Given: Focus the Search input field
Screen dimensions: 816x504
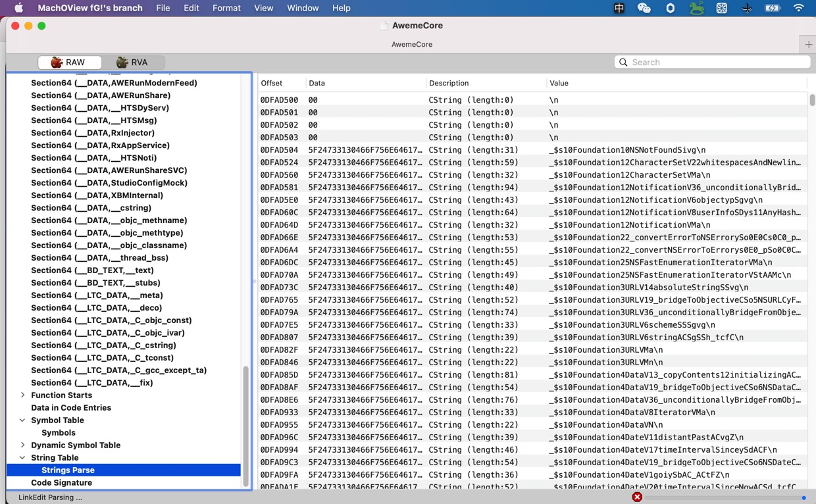Looking at the screenshot, I should (x=712, y=62).
